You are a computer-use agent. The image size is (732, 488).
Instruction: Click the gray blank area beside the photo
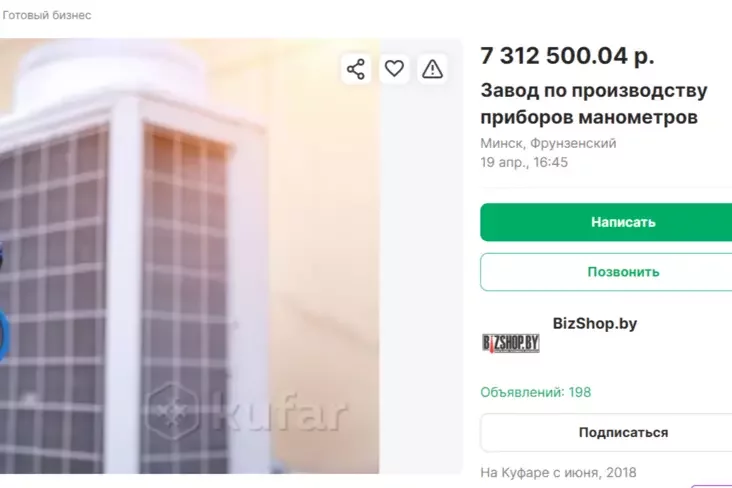[421, 280]
